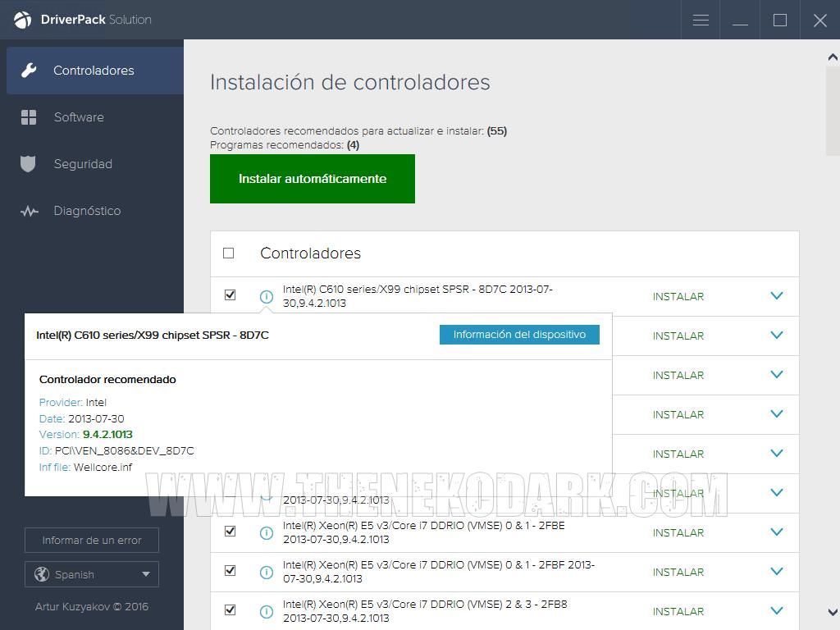Image resolution: width=840 pixels, height=630 pixels.
Task: Uncheck the DDRIO (VMSE) 0 & 1 - 2FBE driver
Action: [x=231, y=531]
